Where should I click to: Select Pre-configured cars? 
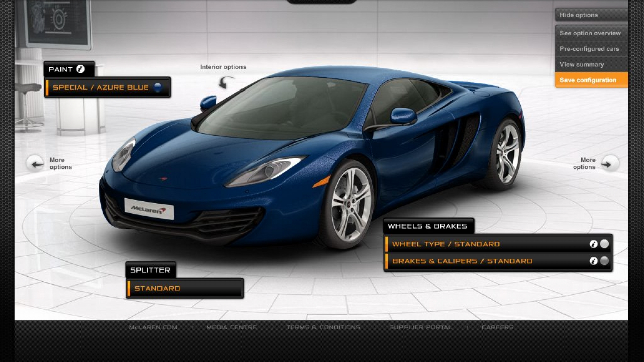592,49
